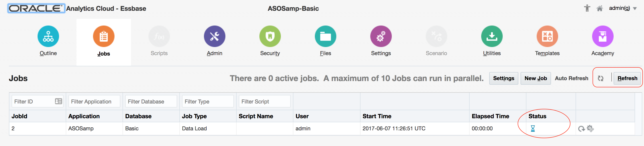
Task: Focus the Filter Type field
Action: (208, 101)
